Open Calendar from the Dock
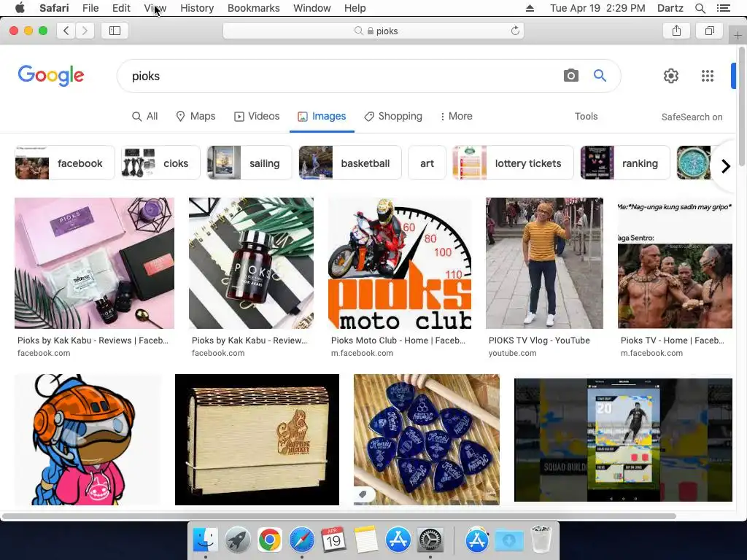 click(333, 540)
